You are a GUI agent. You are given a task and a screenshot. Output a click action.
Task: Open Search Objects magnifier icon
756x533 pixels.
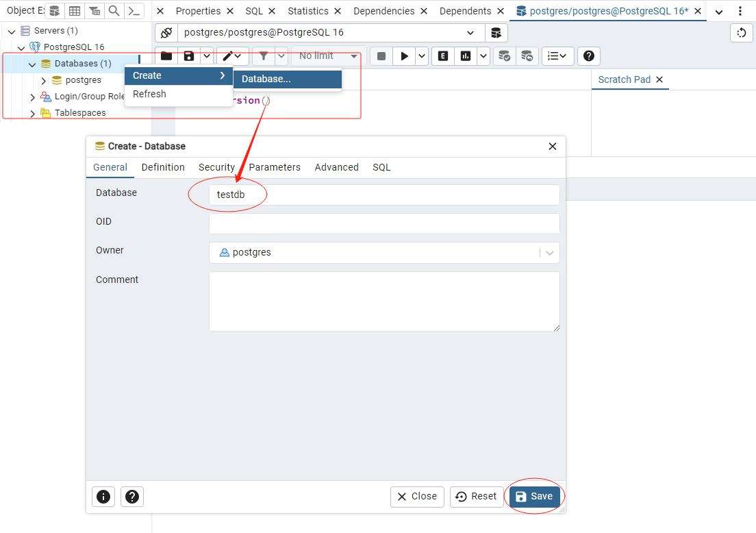pyautogui.click(x=114, y=10)
